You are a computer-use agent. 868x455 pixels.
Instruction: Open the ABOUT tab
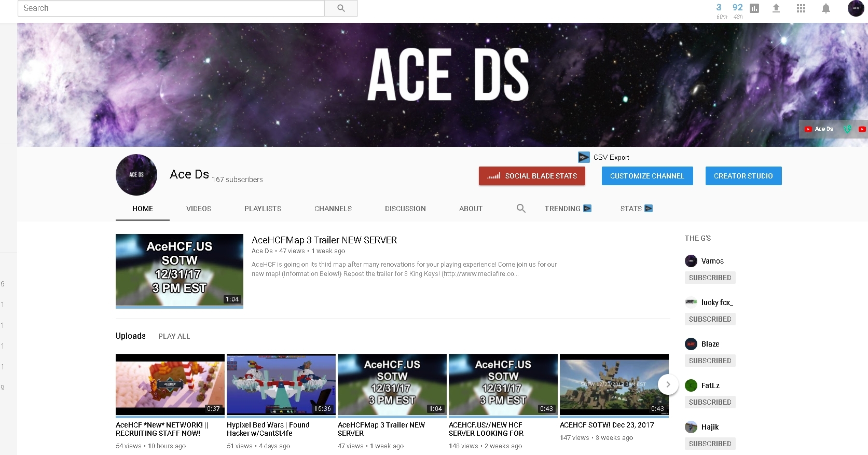[x=471, y=209]
